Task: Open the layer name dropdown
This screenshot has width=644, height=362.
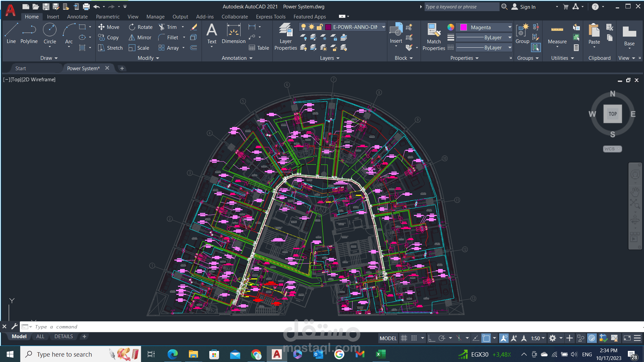Action: (x=383, y=27)
